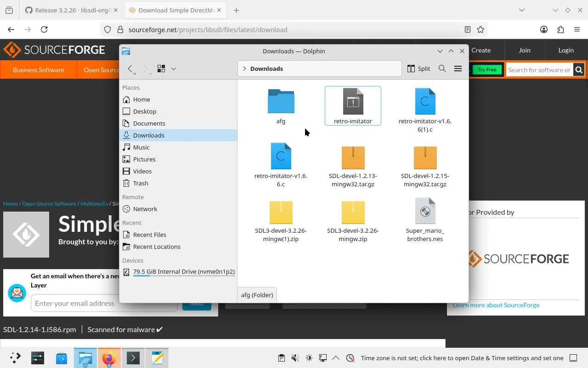Reload the SourceForge page
This screenshot has height=368, width=588.
click(x=44, y=29)
